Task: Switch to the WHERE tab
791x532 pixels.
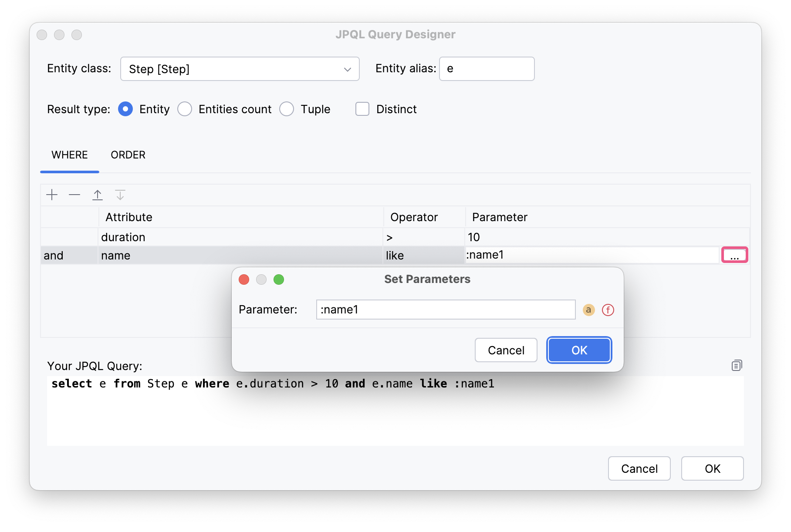Action: [69, 155]
